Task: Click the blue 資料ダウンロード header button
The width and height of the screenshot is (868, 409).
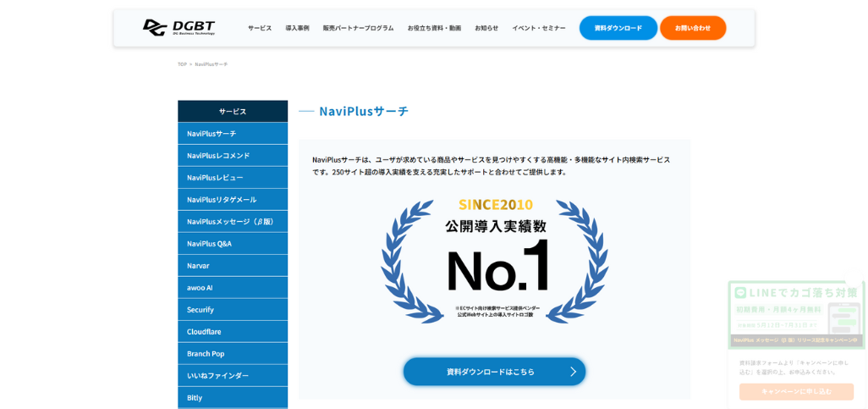Action: tap(618, 28)
